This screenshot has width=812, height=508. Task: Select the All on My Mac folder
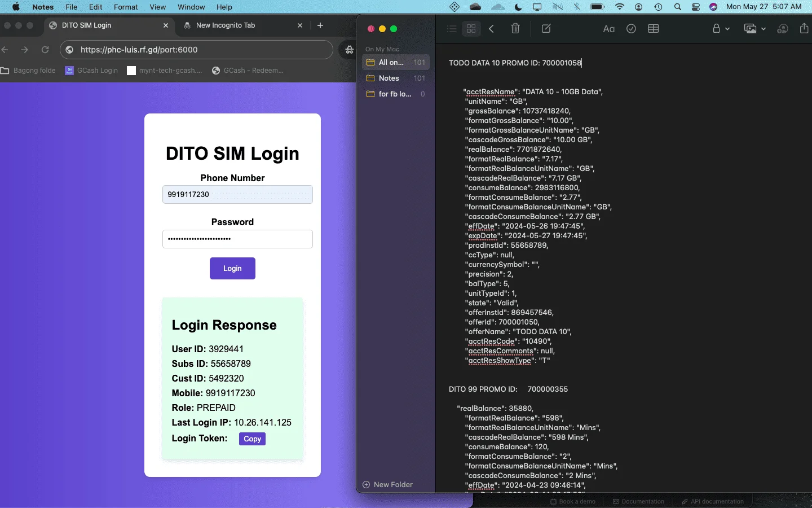tap(396, 62)
